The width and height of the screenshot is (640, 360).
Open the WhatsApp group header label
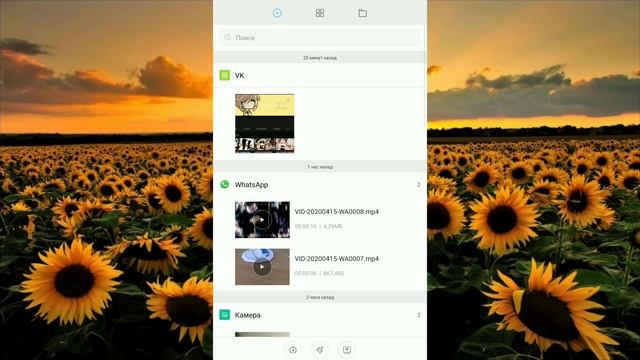click(251, 185)
